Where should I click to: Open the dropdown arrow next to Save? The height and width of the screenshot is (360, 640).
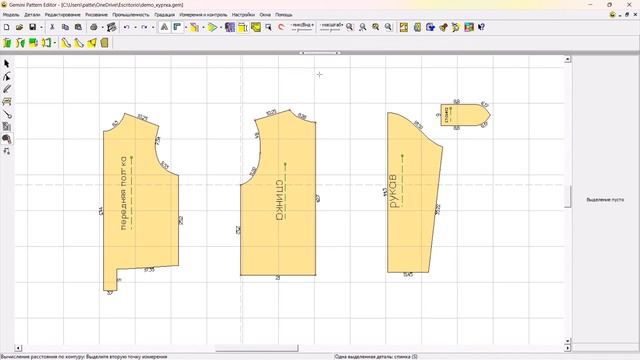(x=41, y=27)
